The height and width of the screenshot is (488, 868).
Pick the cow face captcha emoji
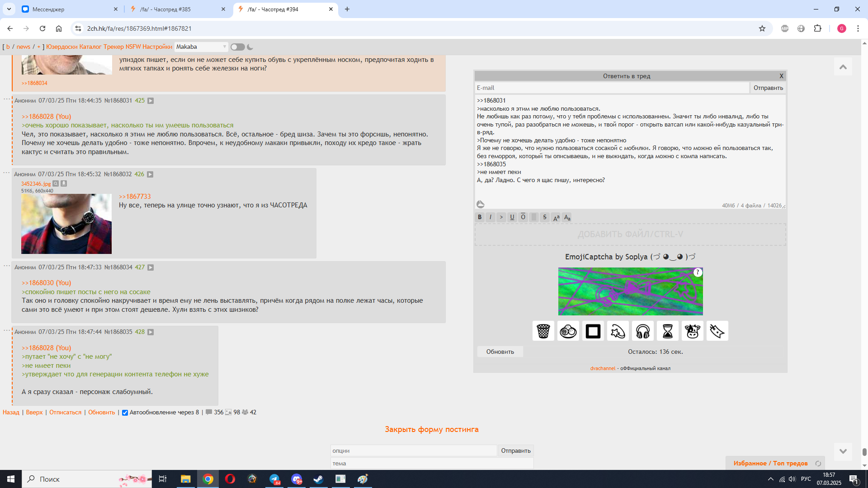692,331
